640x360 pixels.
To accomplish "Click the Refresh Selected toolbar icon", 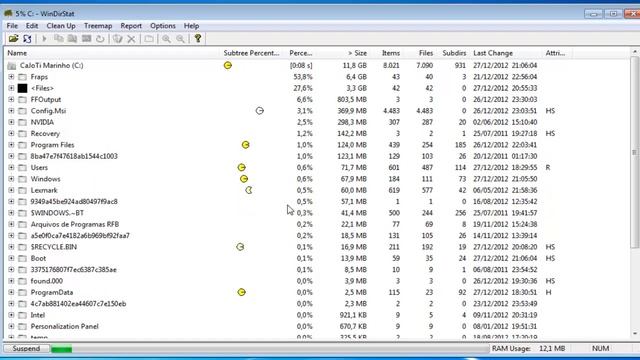I will (x=100, y=39).
